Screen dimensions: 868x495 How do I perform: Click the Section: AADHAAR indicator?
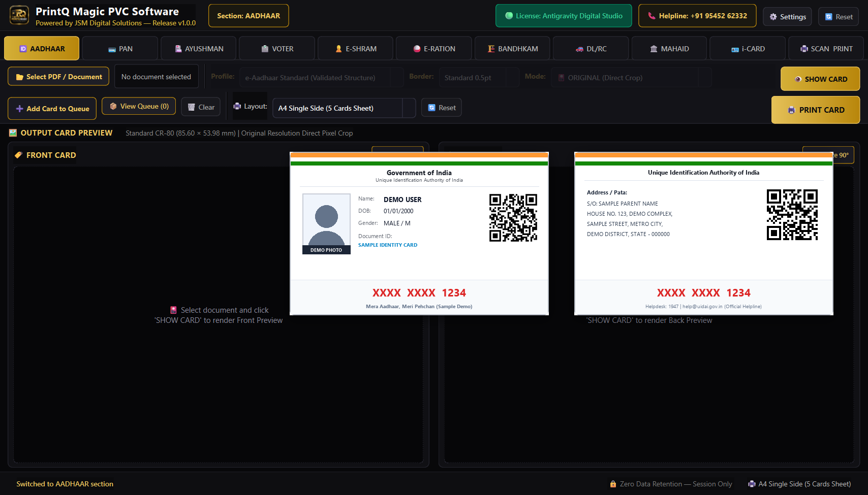(x=249, y=16)
